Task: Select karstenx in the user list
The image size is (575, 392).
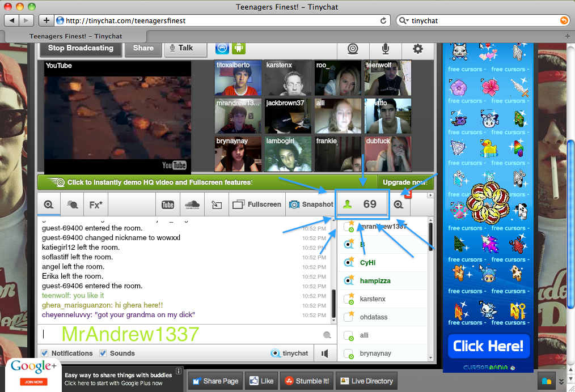Action: pyautogui.click(x=382, y=299)
